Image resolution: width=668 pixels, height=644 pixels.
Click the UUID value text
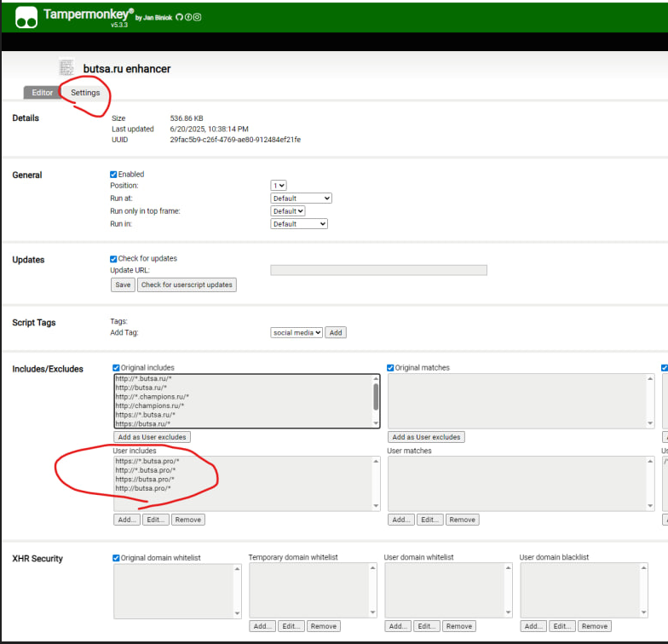(235, 140)
